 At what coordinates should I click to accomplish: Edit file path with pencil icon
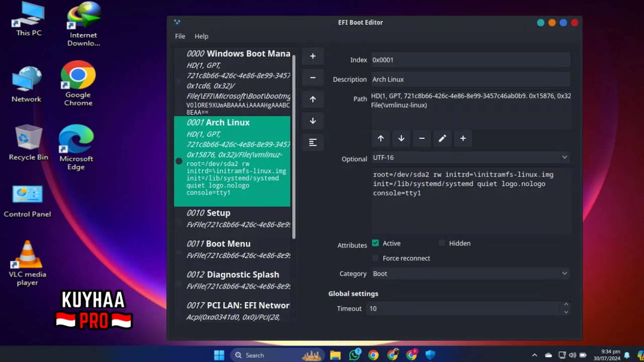click(442, 138)
